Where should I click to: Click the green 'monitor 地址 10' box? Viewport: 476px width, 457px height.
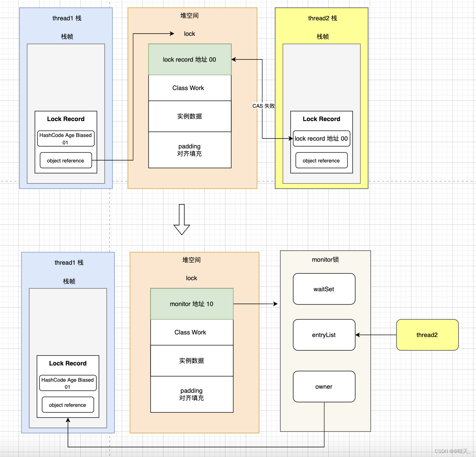192,304
